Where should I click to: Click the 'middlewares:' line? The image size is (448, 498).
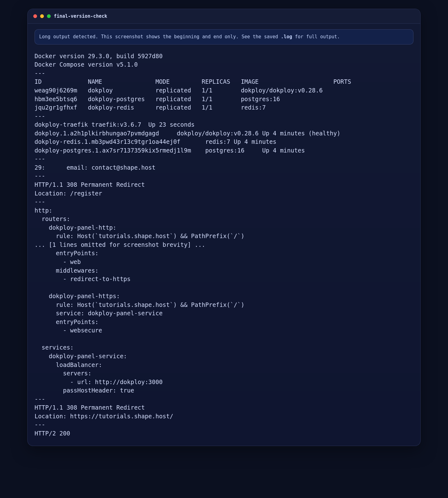77,271
